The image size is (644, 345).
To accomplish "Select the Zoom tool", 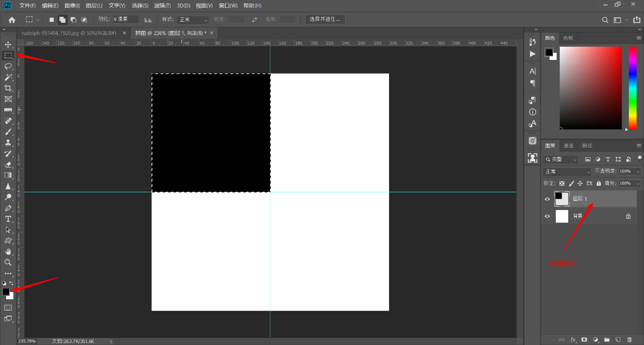I will [8, 262].
